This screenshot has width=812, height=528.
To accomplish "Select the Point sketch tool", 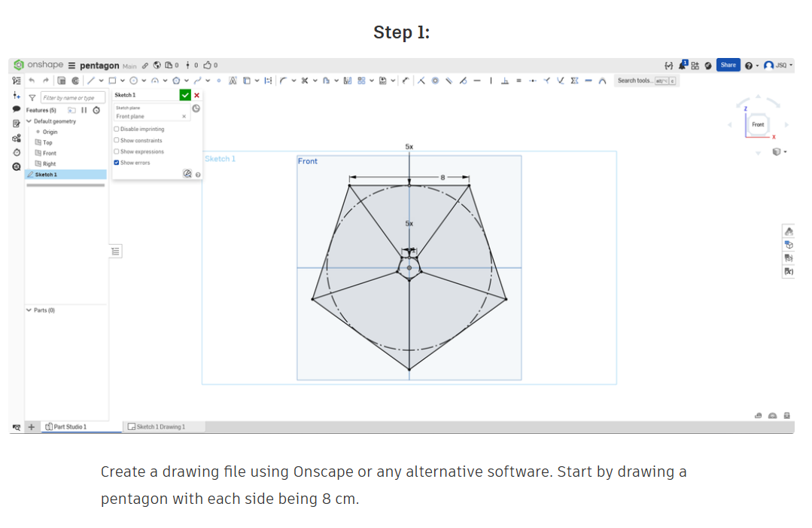I will click(218, 81).
